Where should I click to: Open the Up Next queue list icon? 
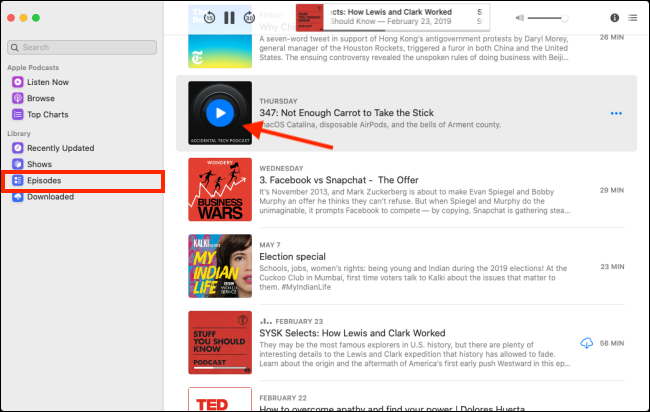633,17
